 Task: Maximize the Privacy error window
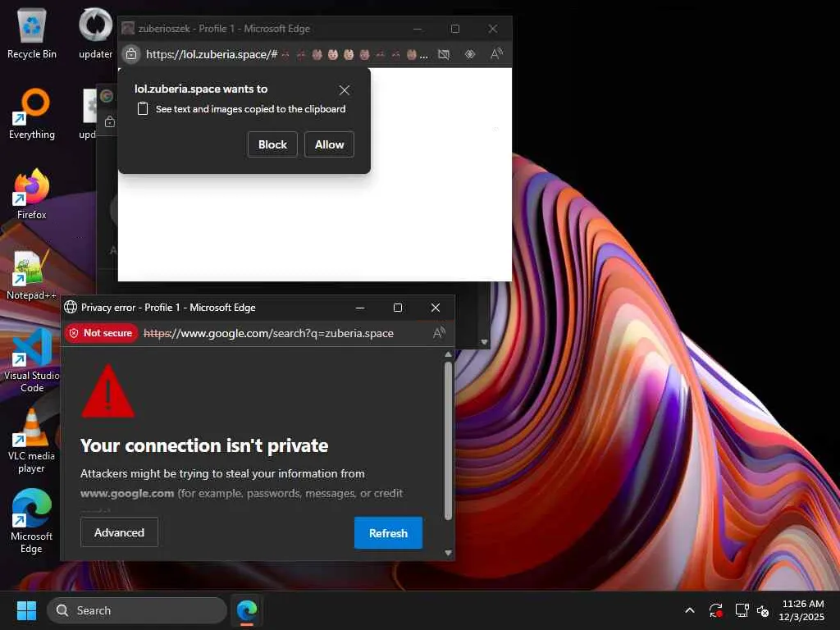(398, 308)
